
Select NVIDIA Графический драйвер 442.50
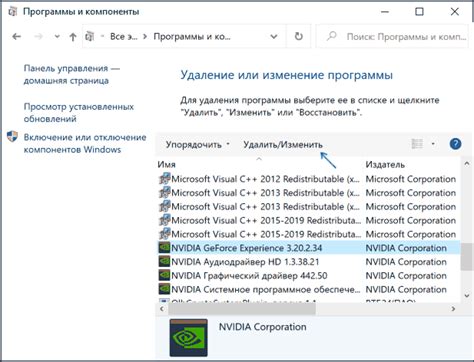(x=308, y=276)
